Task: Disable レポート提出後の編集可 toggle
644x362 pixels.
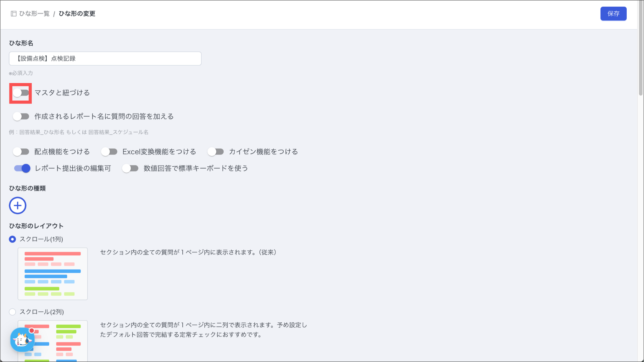Action: pos(22,168)
